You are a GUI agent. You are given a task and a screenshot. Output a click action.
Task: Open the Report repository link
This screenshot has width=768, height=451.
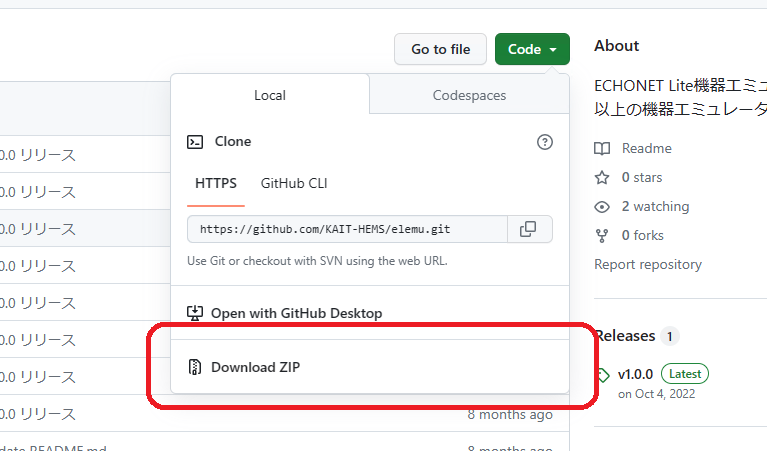pyautogui.click(x=648, y=264)
